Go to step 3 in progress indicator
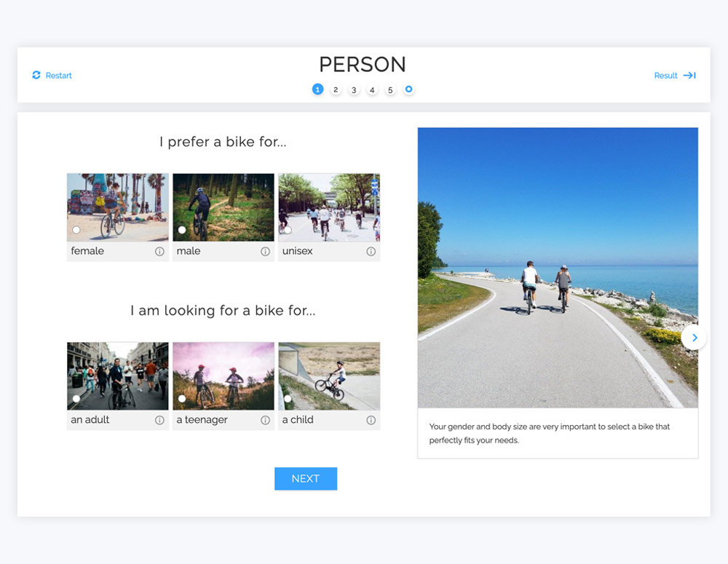This screenshot has width=728, height=564. tap(354, 90)
